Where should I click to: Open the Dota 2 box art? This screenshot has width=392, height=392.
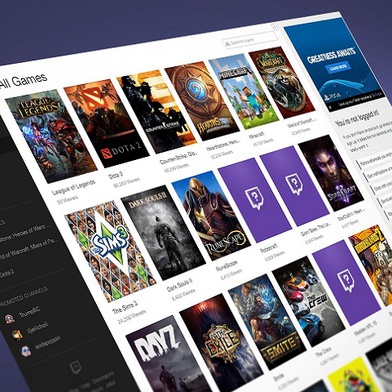point(106,123)
